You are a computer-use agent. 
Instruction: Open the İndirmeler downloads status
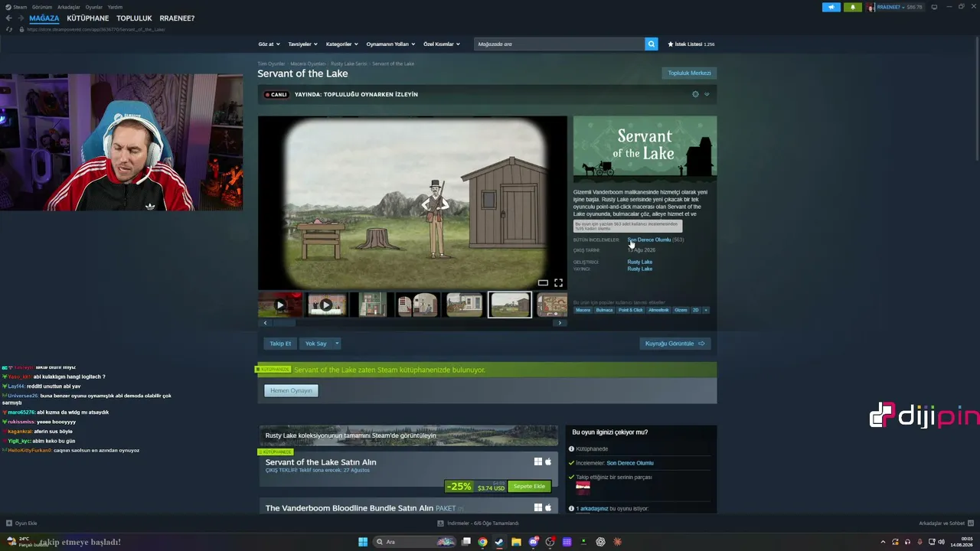pos(479,523)
